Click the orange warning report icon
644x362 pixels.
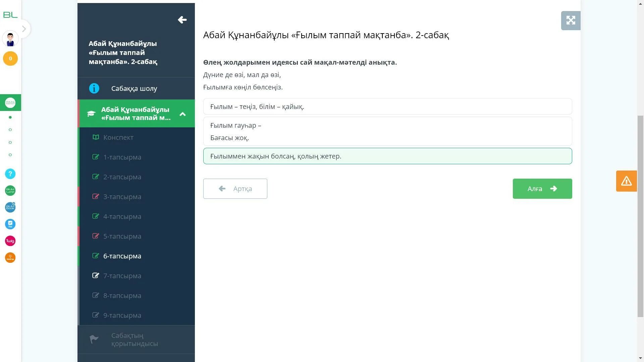(x=626, y=181)
